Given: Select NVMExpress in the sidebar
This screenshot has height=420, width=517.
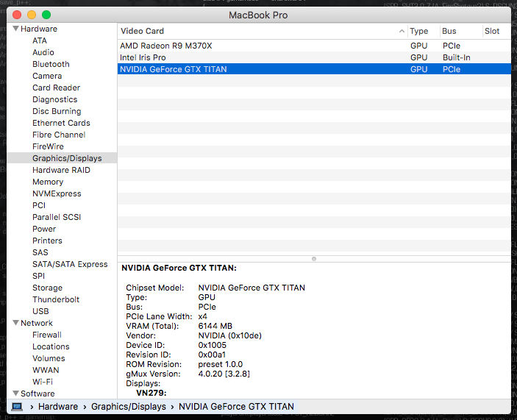Looking at the screenshot, I should [57, 193].
